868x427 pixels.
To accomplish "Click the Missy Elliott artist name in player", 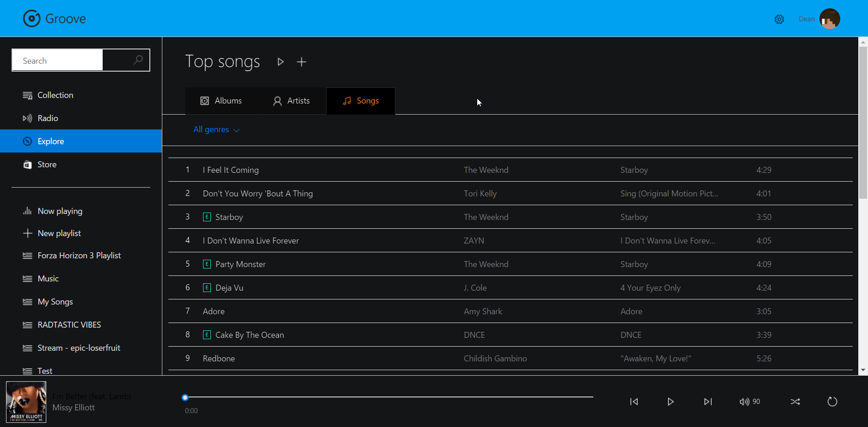I will pyautogui.click(x=74, y=408).
